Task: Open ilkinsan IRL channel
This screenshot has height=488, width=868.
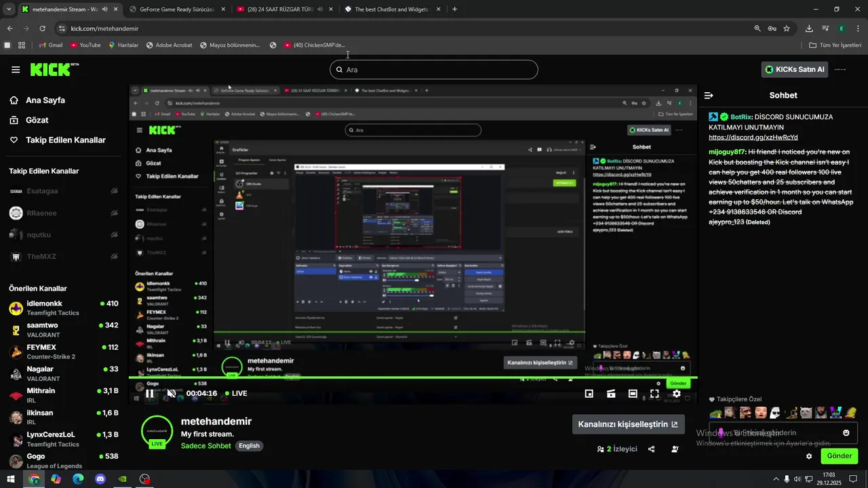Action: tap(64, 417)
